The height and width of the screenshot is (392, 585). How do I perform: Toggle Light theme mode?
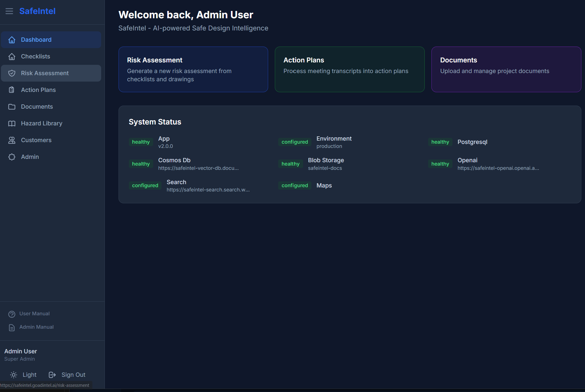click(x=29, y=375)
